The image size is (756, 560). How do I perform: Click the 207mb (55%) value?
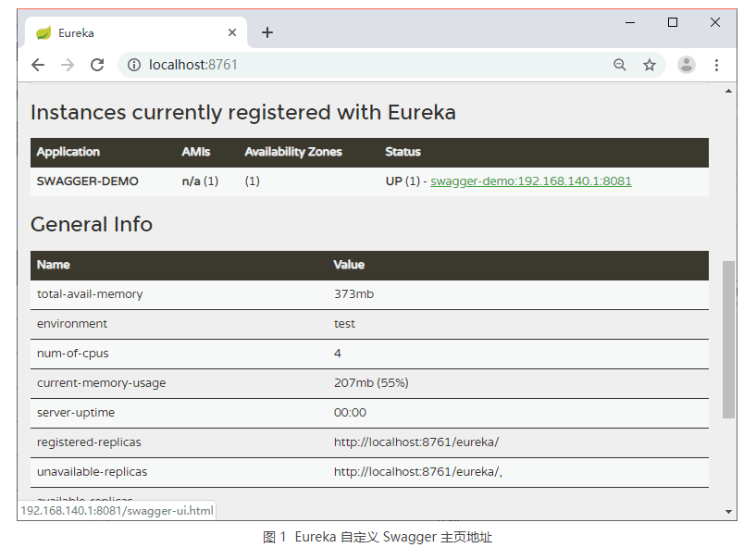(x=371, y=382)
